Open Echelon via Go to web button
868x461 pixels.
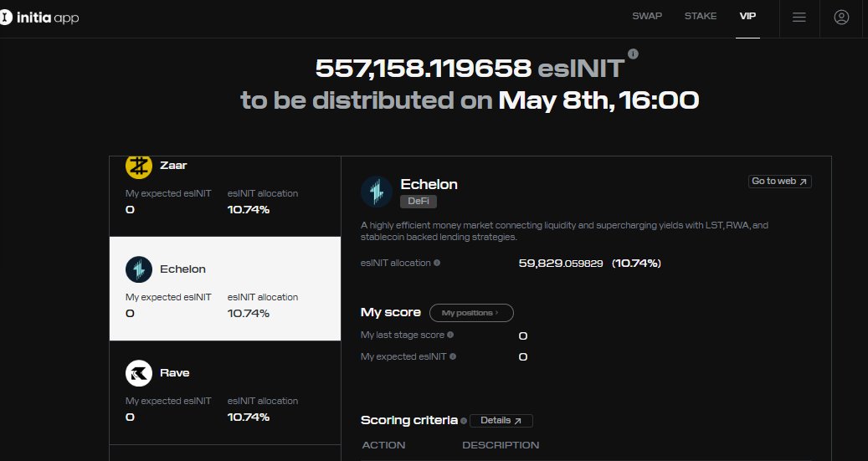(779, 181)
